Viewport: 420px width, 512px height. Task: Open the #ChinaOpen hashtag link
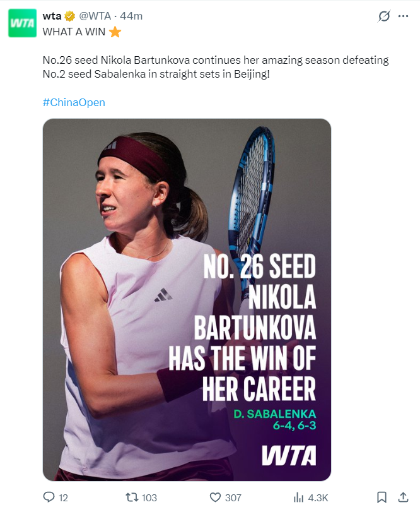tap(74, 102)
